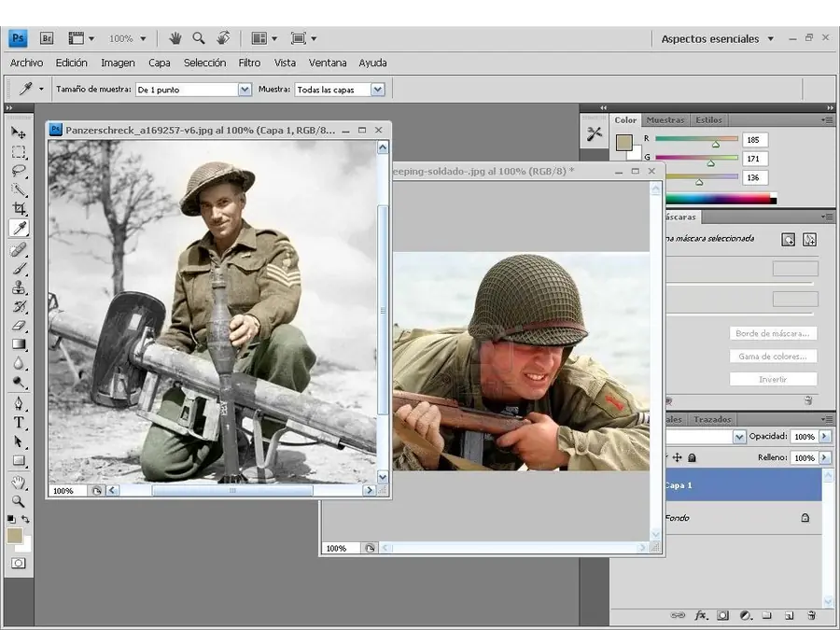840x630 pixels.
Task: Expand the Muestra 'Todas las capas' dropdown
Action: [x=377, y=90]
